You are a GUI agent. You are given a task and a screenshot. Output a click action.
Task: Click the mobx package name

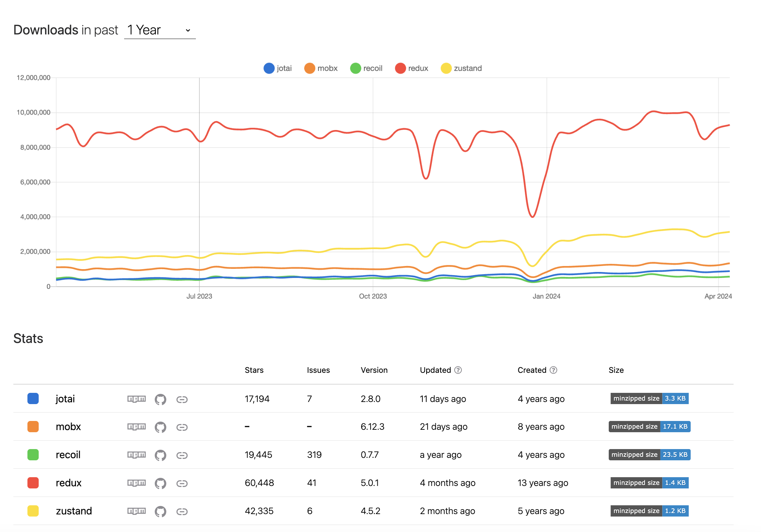(x=68, y=427)
